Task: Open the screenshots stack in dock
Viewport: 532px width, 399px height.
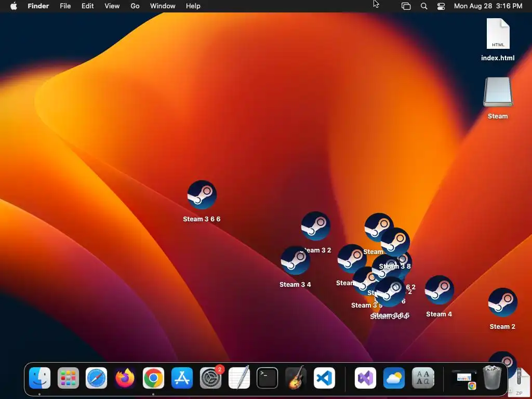Action: click(464, 379)
